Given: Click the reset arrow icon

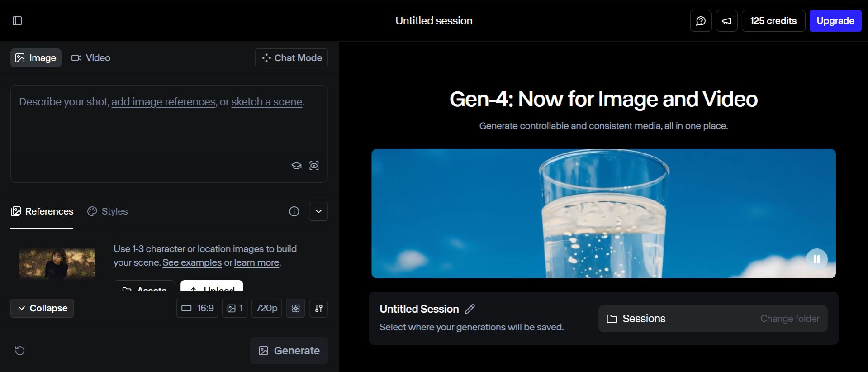Looking at the screenshot, I should click(20, 351).
